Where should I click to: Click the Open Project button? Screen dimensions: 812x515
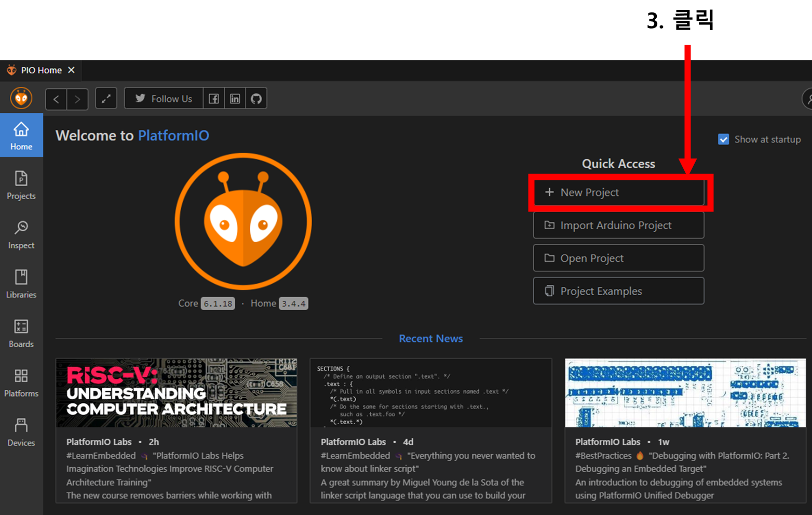click(618, 258)
